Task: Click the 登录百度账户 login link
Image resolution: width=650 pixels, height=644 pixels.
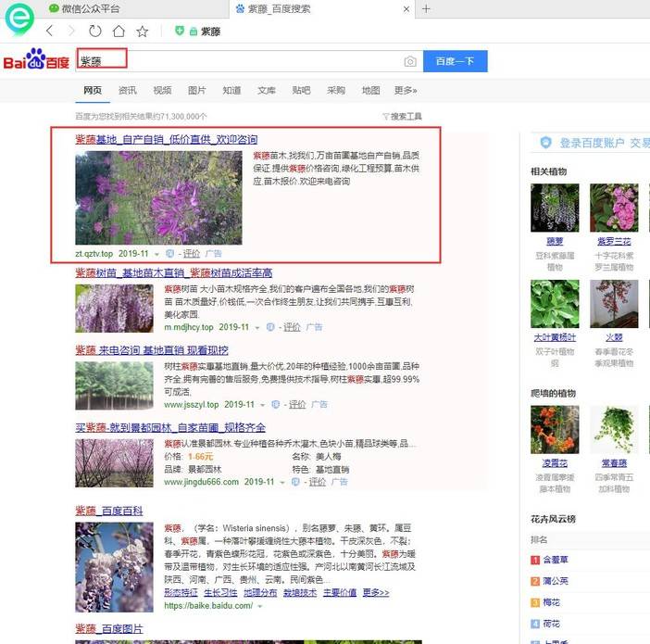Action: [592, 143]
